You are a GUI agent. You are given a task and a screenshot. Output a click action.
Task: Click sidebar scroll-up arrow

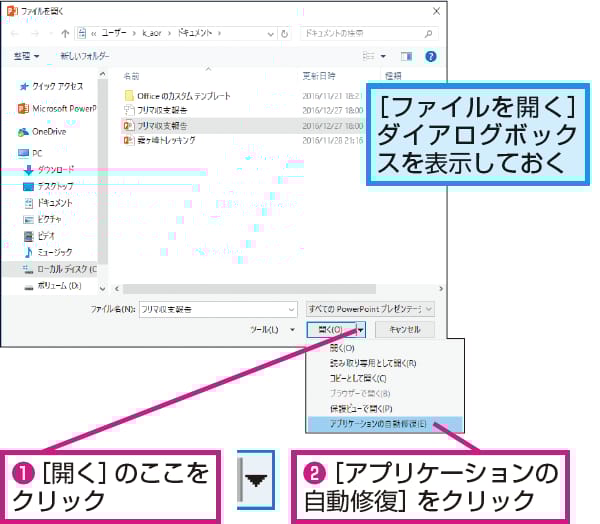103,74
